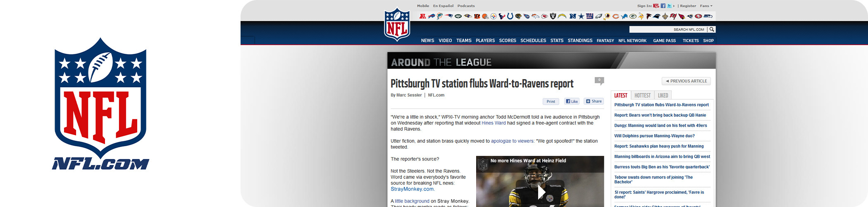Select the Tampa Bay Buccaneers logo
This screenshot has height=207, width=868.
[673, 16]
